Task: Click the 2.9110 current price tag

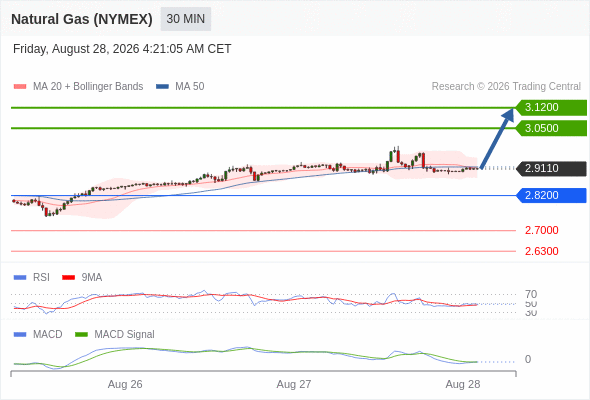Action: 551,168
